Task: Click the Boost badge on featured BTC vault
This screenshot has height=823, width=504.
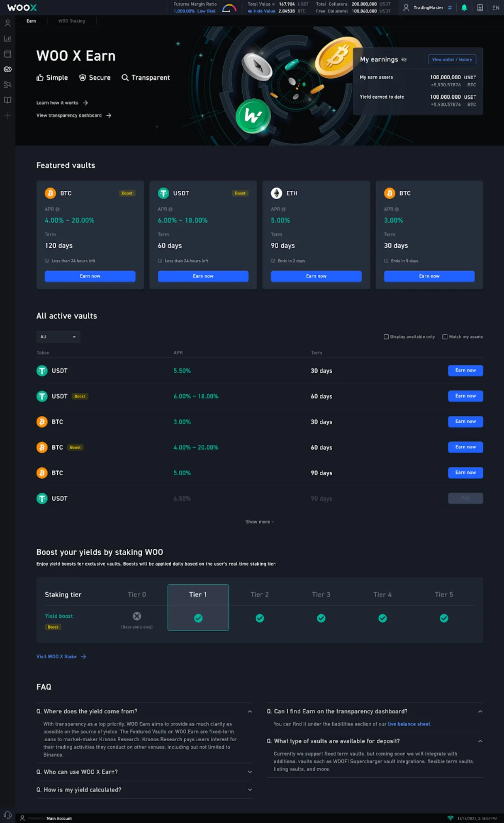Action: pyautogui.click(x=127, y=193)
